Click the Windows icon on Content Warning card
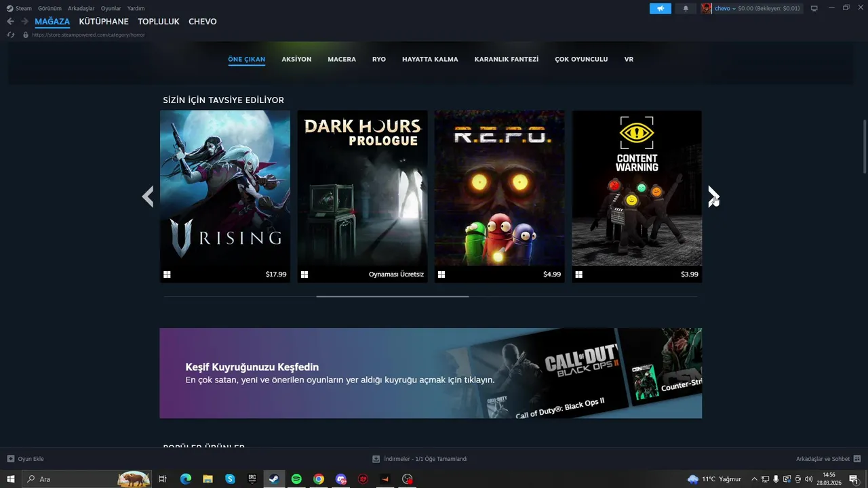 [x=578, y=274]
